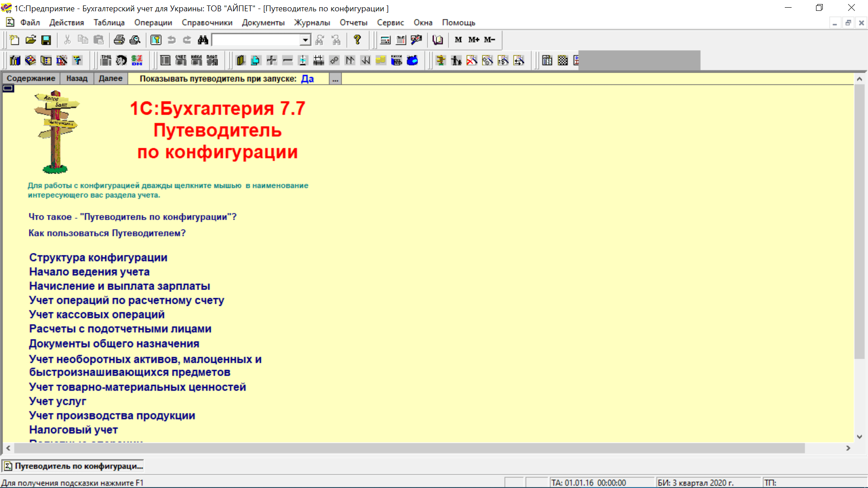Click the open book syntax helper icon
The width and height of the screenshot is (868, 488).
coord(437,40)
